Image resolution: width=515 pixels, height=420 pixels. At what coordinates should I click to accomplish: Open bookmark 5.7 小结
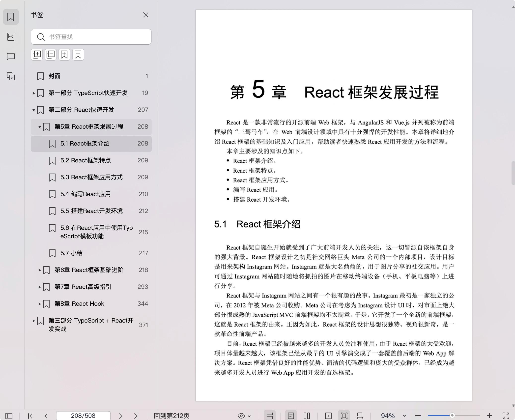(x=91, y=253)
